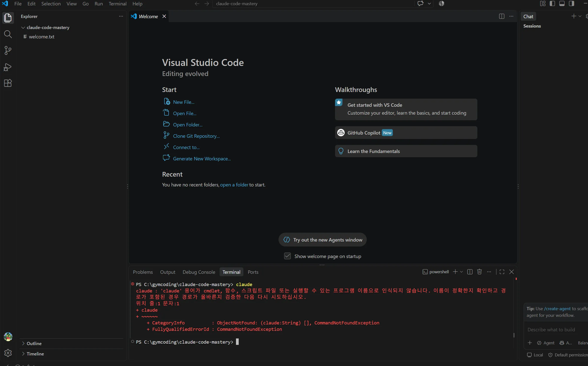Click the claude-code-mastery command center search box
Image resolution: width=588 pixels, height=366 pixels.
tap(313, 4)
